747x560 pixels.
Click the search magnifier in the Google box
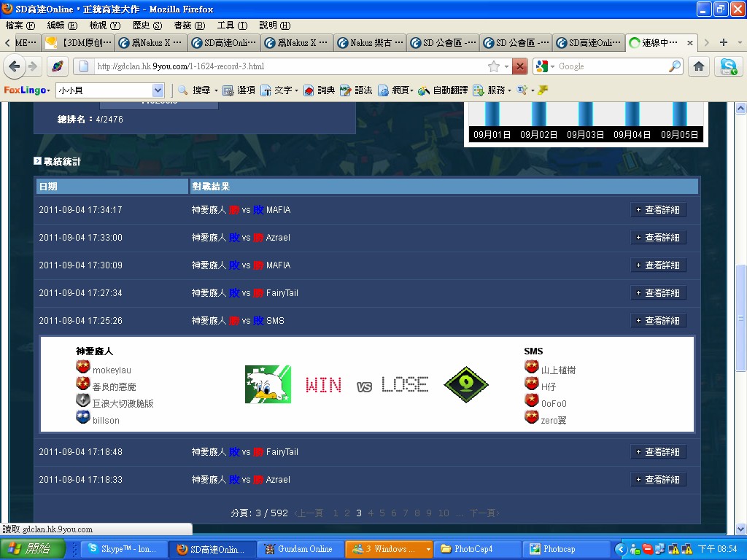[x=674, y=66]
